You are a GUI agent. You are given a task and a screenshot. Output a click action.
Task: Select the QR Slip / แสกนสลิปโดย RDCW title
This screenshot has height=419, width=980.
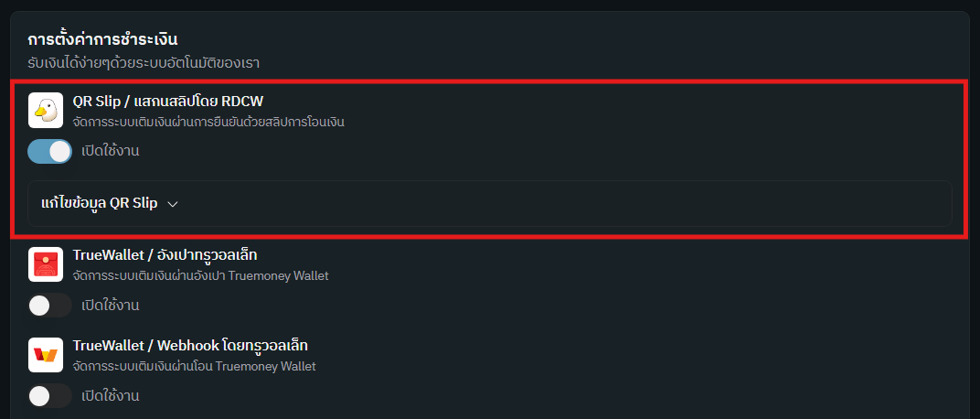168,101
